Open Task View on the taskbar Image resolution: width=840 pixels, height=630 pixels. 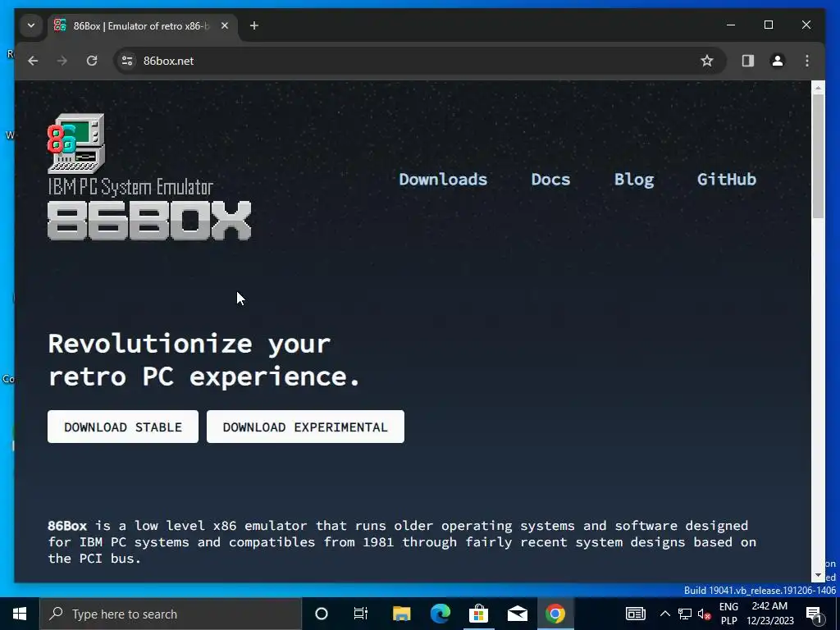[361, 614]
